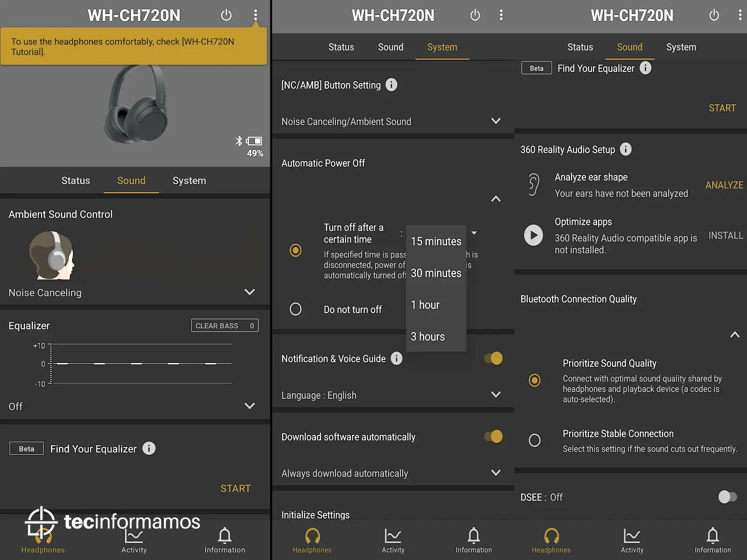Open Headphones in the right panel bottom bar
Image resolution: width=747 pixels, height=560 pixels.
[551, 540]
